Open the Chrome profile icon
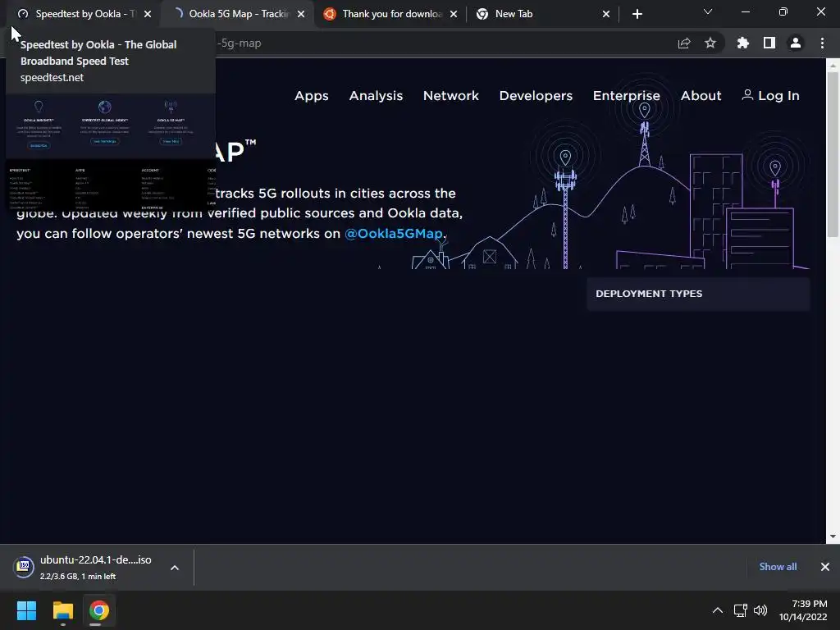 point(796,43)
